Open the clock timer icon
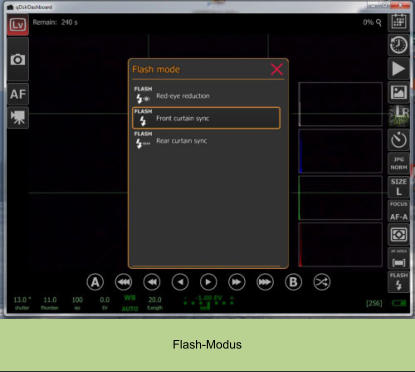 coord(399,45)
